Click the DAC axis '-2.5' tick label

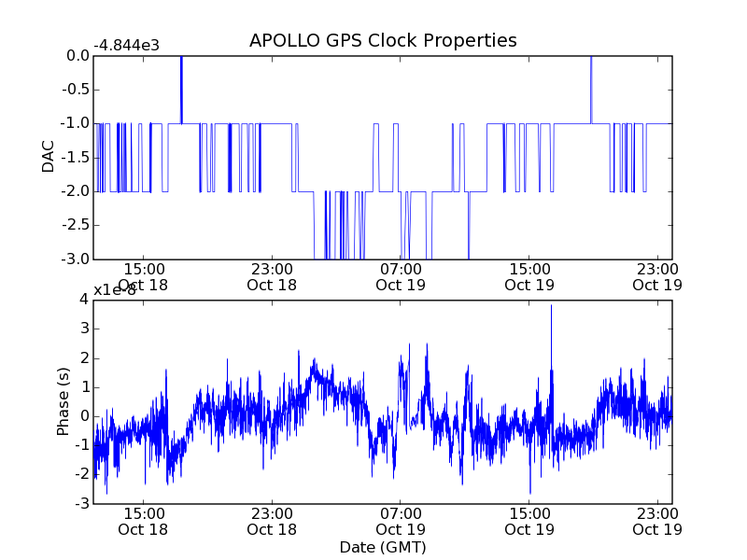click(76, 225)
